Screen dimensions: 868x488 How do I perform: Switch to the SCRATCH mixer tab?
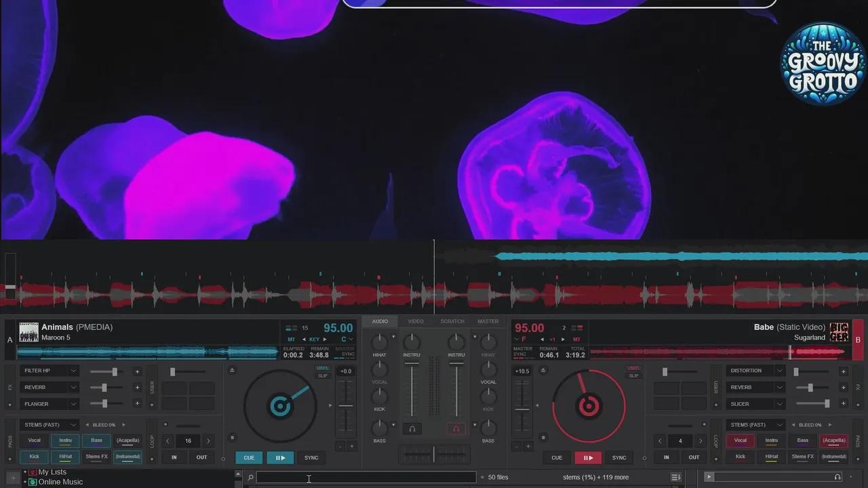tap(452, 321)
